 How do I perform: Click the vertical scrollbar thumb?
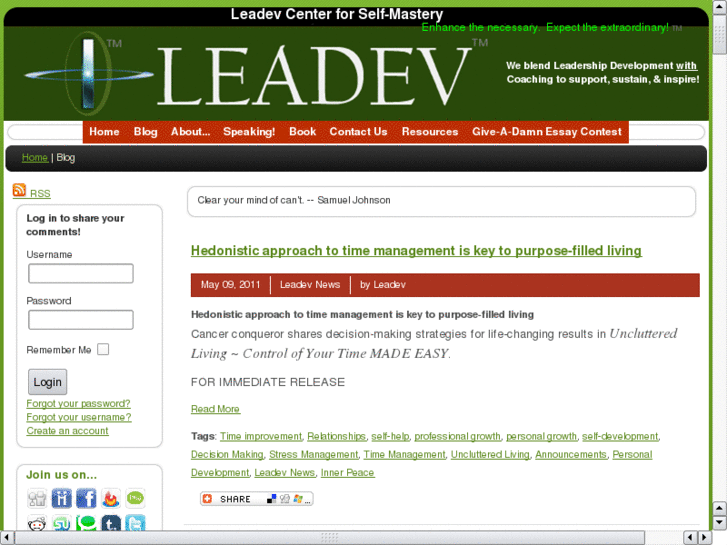pos(720,33)
